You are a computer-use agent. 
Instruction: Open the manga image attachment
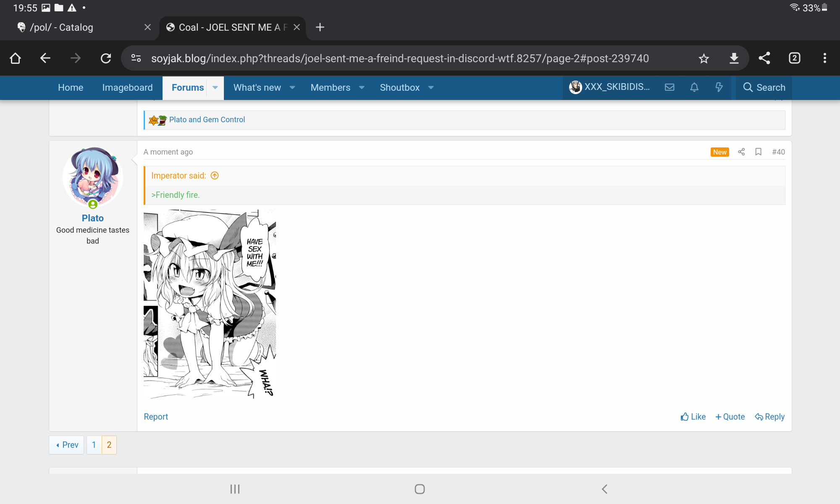tap(210, 304)
